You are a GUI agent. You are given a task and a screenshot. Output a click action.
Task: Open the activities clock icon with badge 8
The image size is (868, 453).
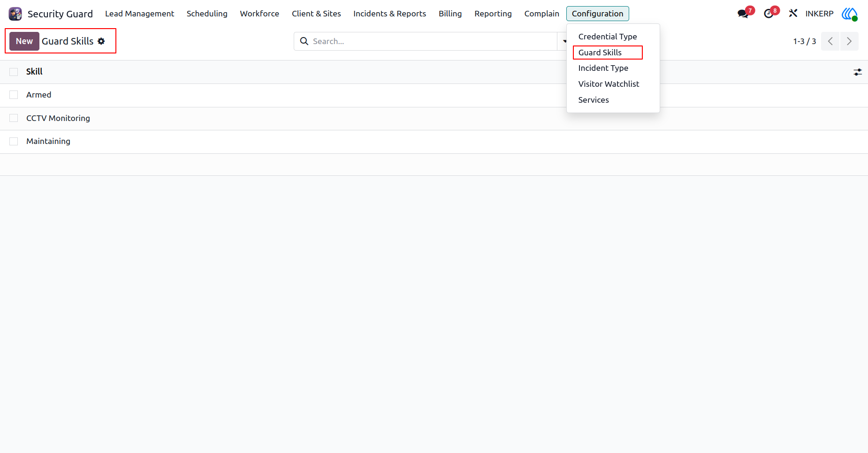pyautogui.click(x=768, y=14)
